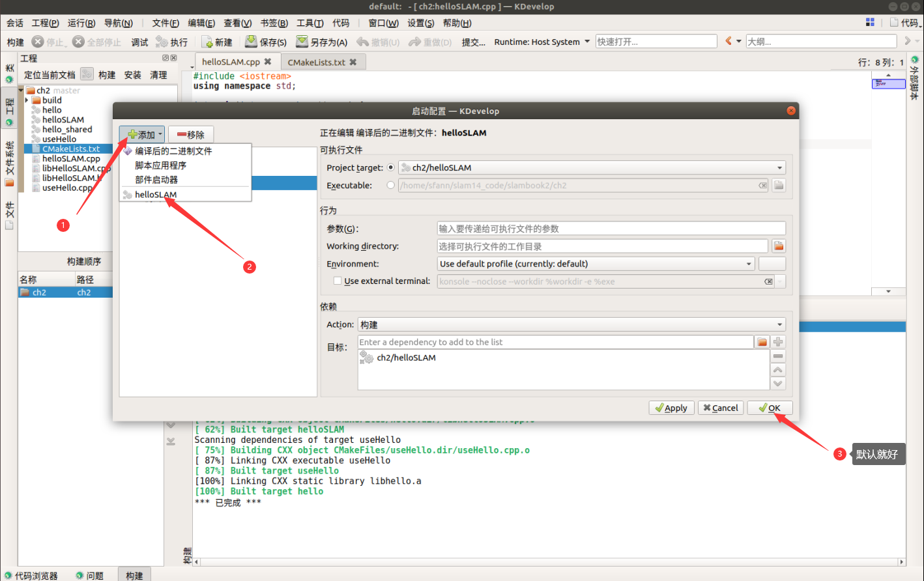Open the 工具(T) menu
This screenshot has height=581, width=924.
(310, 23)
